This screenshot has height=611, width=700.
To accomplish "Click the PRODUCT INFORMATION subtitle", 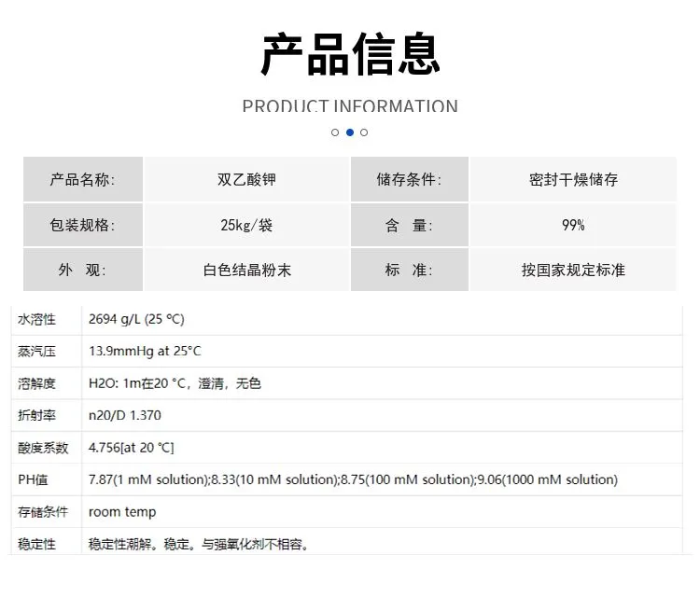I will tap(350, 105).
